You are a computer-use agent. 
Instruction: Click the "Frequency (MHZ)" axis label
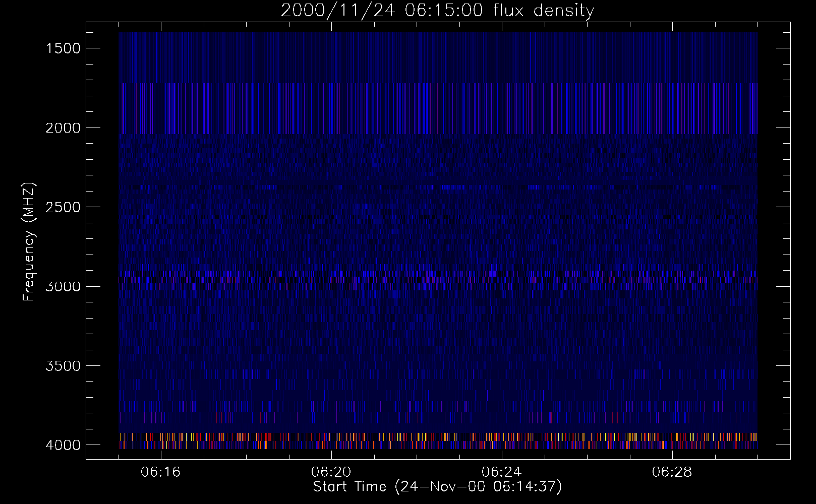(x=29, y=241)
